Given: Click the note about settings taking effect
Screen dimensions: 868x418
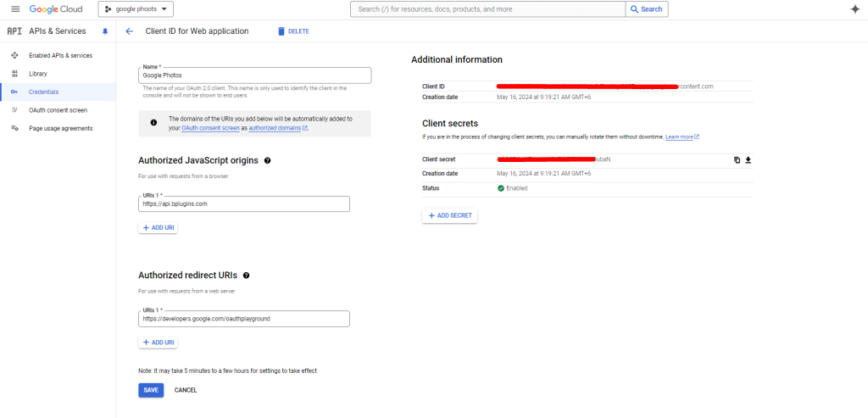Looking at the screenshot, I should pos(227,371).
